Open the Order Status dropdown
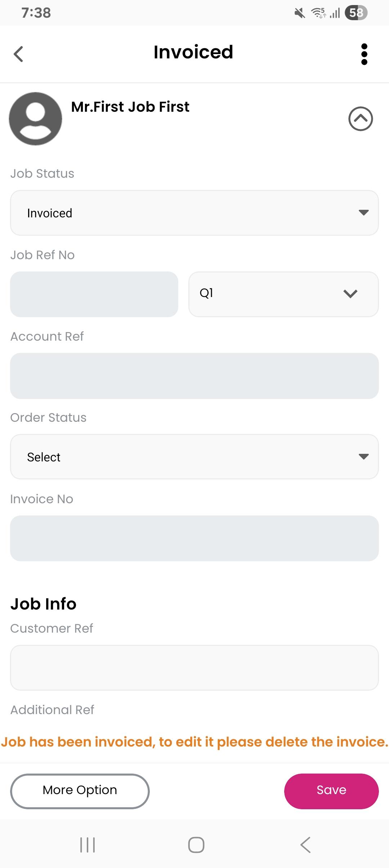 tap(194, 457)
